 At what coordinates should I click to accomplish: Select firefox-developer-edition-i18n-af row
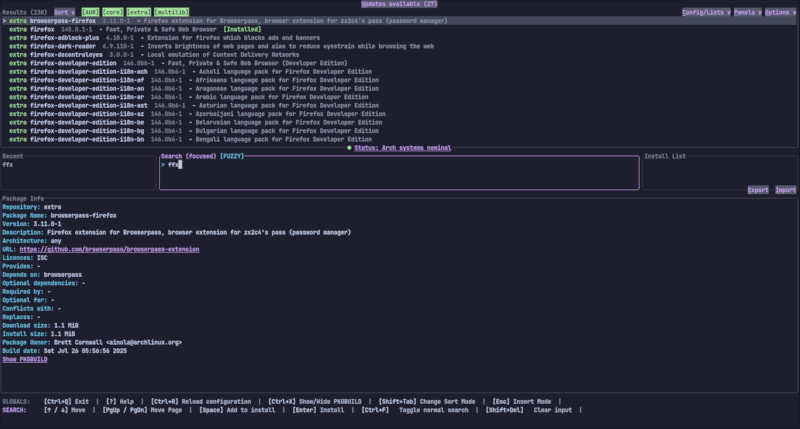click(399, 80)
